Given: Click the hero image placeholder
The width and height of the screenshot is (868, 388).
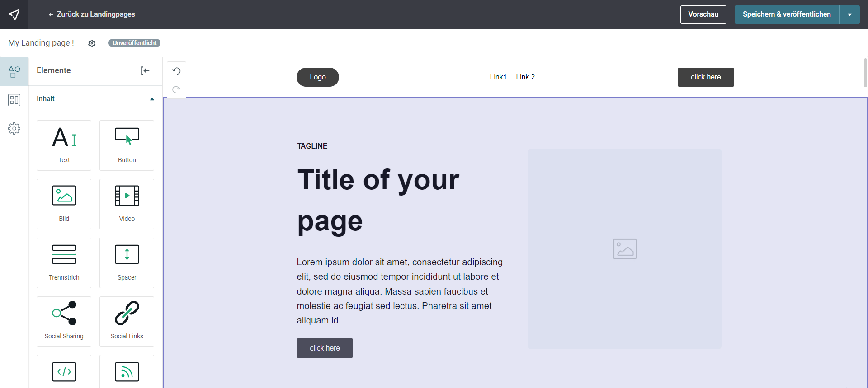Looking at the screenshot, I should pos(624,249).
